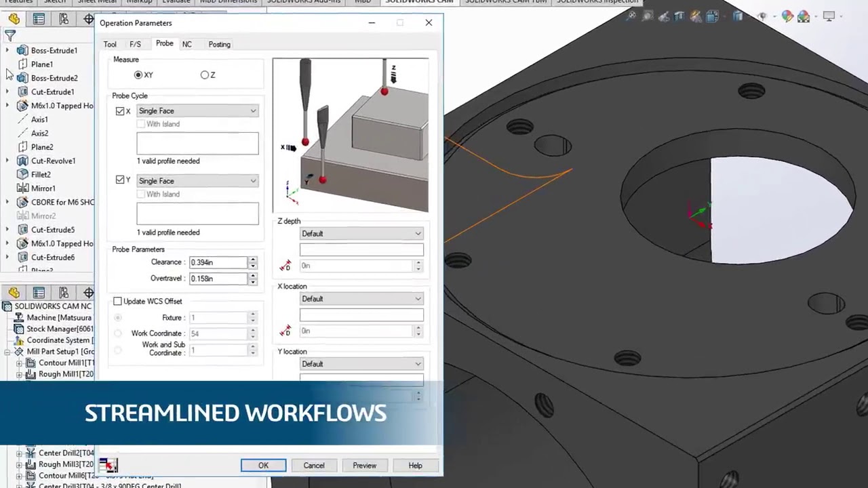Image resolution: width=868 pixels, height=488 pixels.
Task: Expand the Cut-Extrude5 feature node
Action: pyautogui.click(x=7, y=229)
